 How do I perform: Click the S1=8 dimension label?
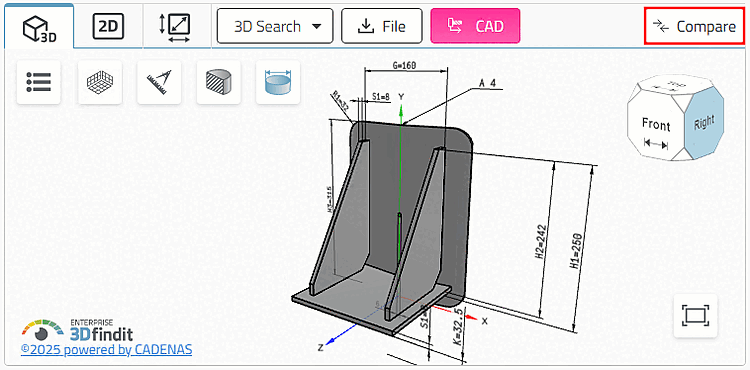381,97
